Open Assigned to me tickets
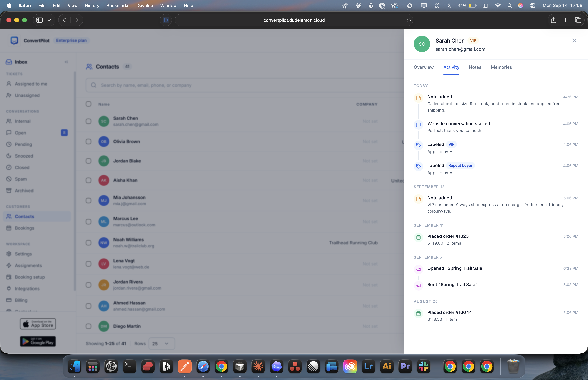The image size is (588, 380). (x=31, y=84)
